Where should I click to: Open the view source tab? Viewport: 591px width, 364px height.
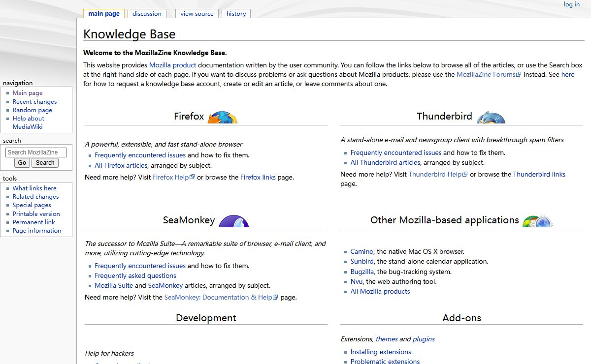[197, 14]
